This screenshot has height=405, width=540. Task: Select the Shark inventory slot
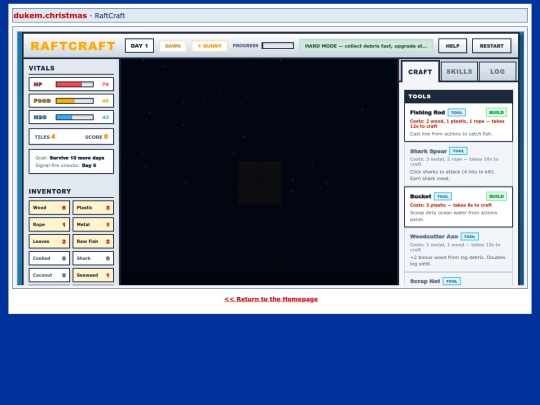(x=93, y=258)
